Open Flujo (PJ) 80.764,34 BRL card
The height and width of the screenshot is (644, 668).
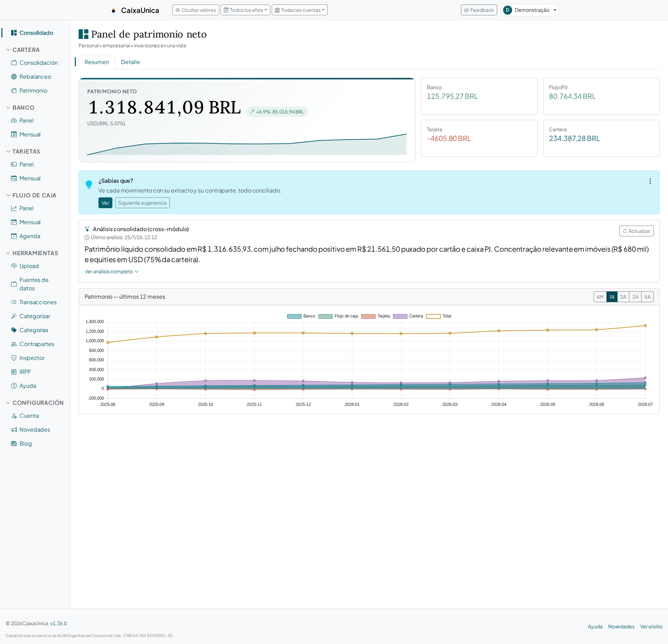(x=601, y=96)
